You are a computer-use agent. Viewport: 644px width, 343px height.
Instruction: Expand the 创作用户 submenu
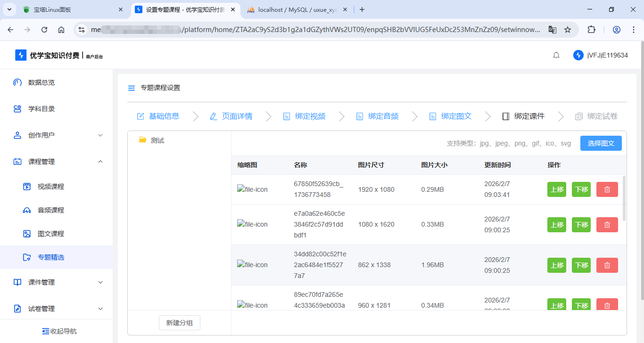pyautogui.click(x=100, y=135)
